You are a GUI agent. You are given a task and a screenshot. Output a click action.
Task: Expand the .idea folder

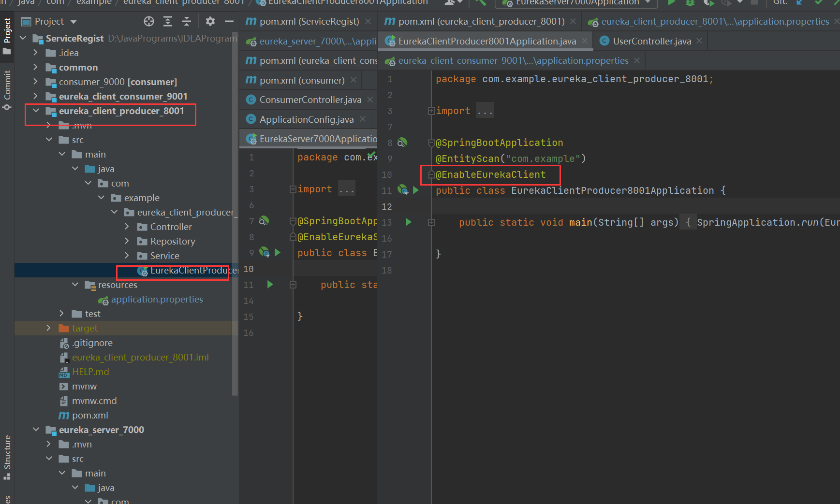(x=35, y=52)
